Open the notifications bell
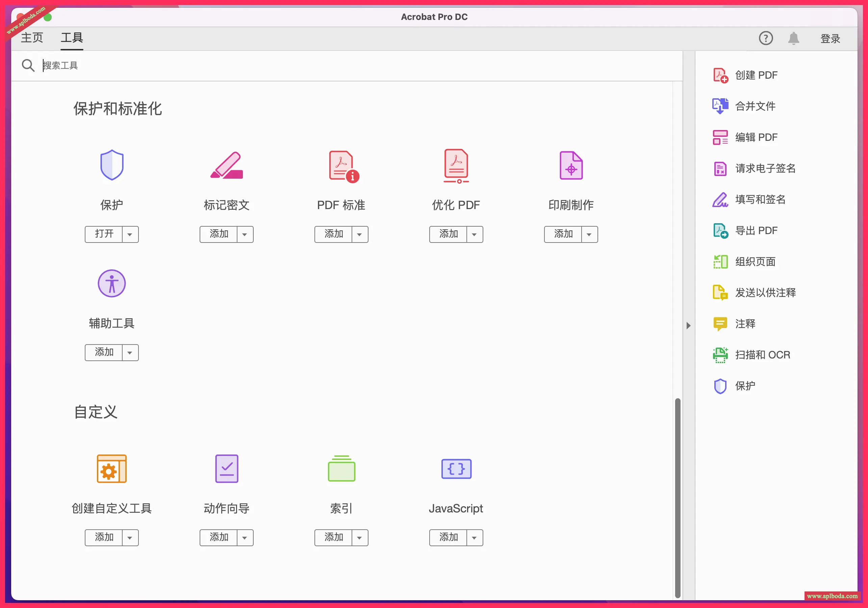 (793, 38)
